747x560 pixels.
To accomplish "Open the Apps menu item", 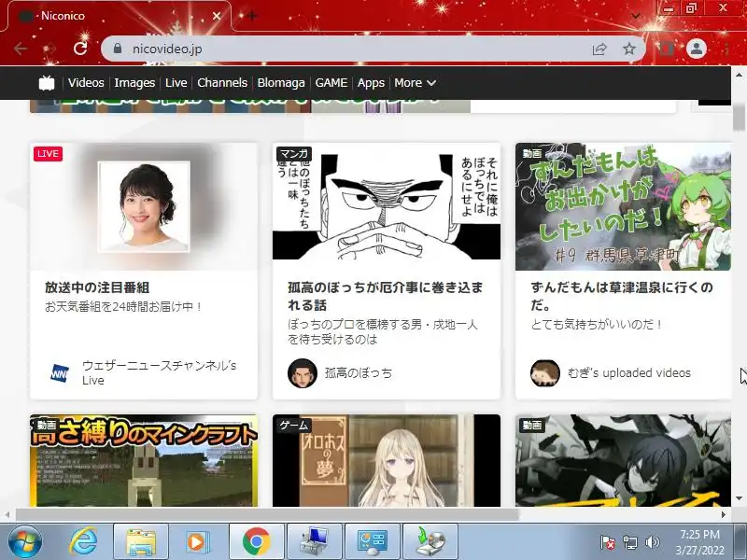I will click(x=371, y=83).
